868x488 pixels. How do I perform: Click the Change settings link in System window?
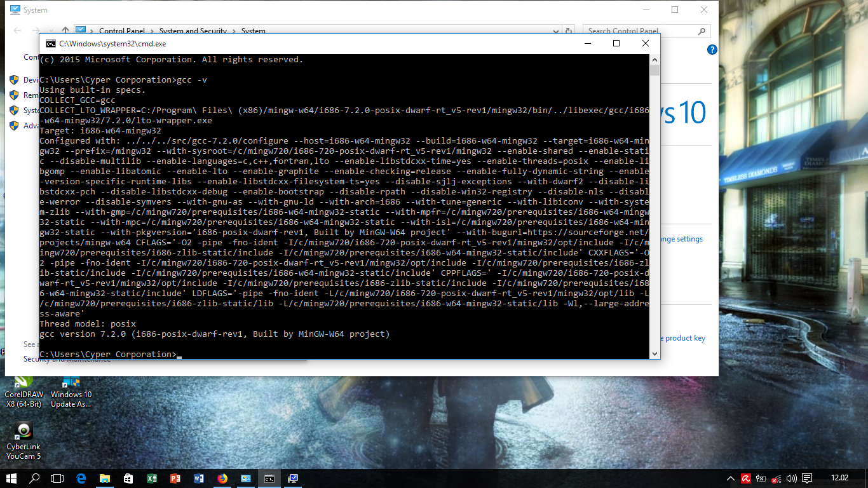[681, 239]
